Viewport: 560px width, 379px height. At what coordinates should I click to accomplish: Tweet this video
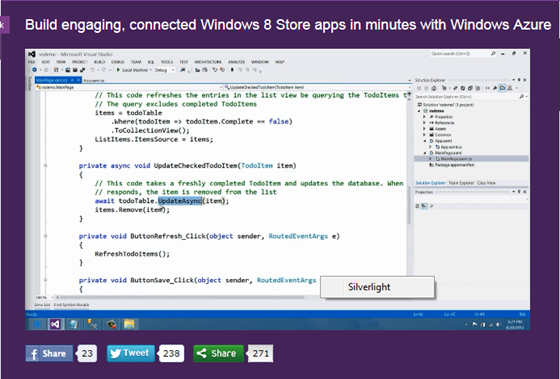click(131, 353)
